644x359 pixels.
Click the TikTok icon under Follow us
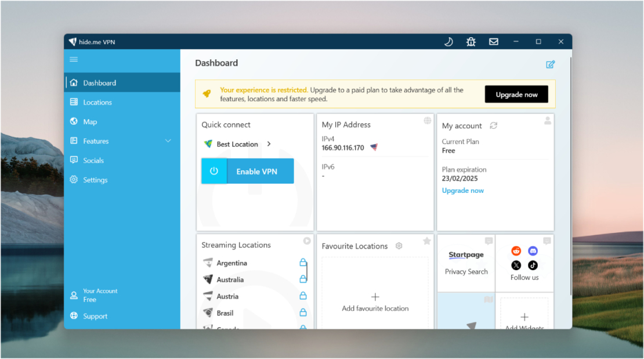tap(533, 265)
